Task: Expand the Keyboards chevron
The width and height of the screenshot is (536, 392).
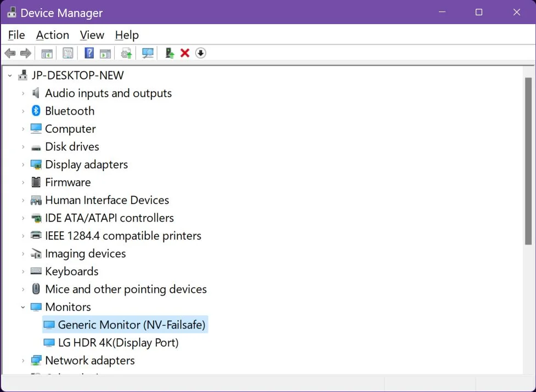Action: click(23, 271)
